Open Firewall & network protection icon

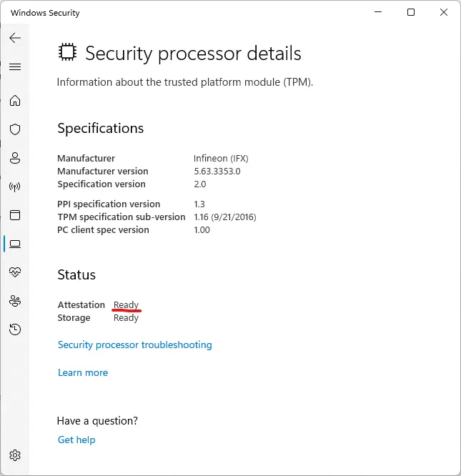click(x=15, y=187)
